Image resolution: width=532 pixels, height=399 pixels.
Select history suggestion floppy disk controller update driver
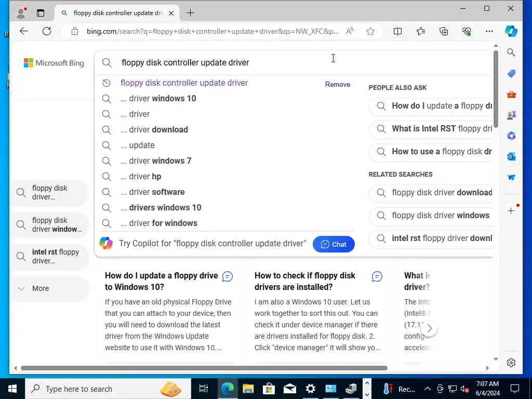[184, 83]
